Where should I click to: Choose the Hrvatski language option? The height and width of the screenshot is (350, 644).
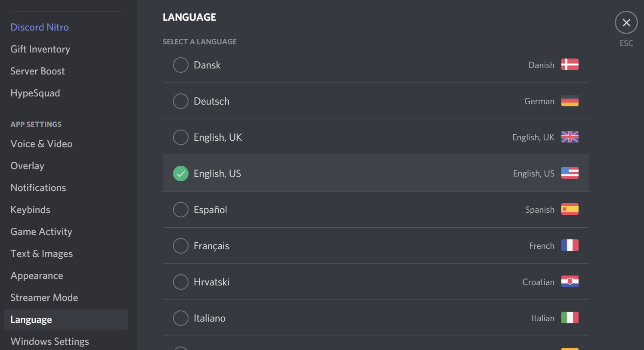click(181, 282)
